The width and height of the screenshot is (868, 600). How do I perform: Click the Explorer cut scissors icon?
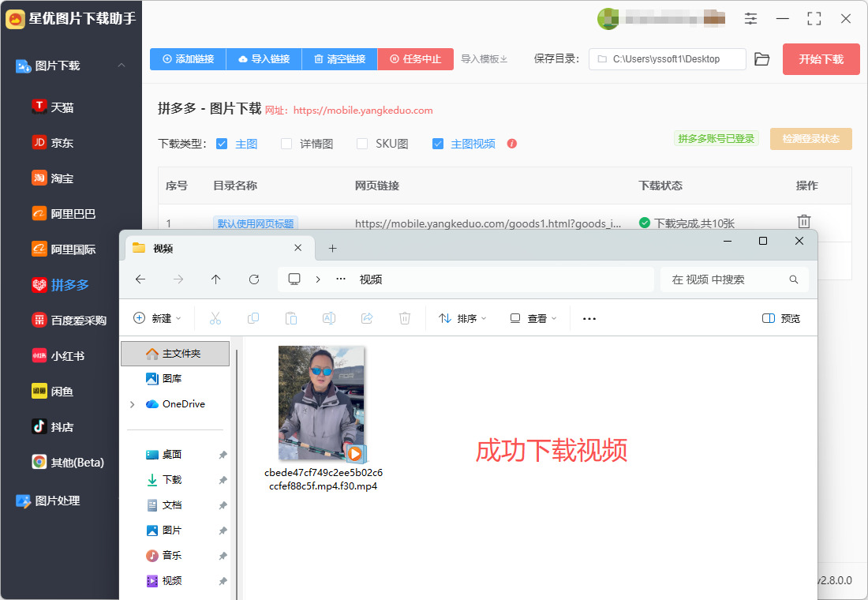click(215, 318)
